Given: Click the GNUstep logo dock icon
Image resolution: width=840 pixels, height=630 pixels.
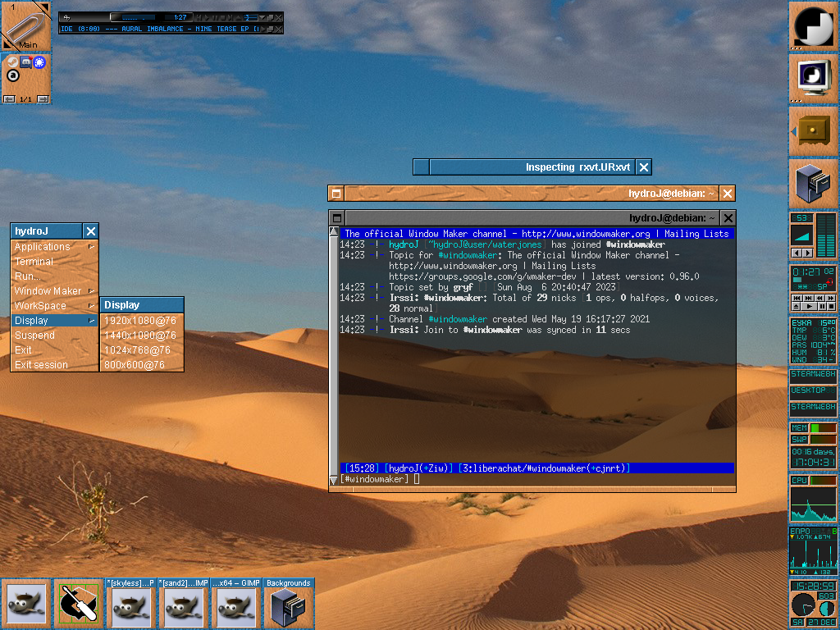Looking at the screenshot, I should [813, 26].
